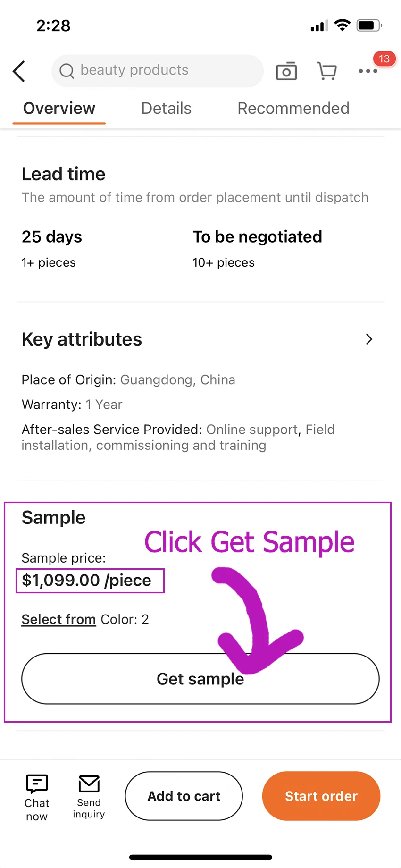Screen dimensions: 401x868
Task: Tap the back arrow icon
Action: [19, 71]
